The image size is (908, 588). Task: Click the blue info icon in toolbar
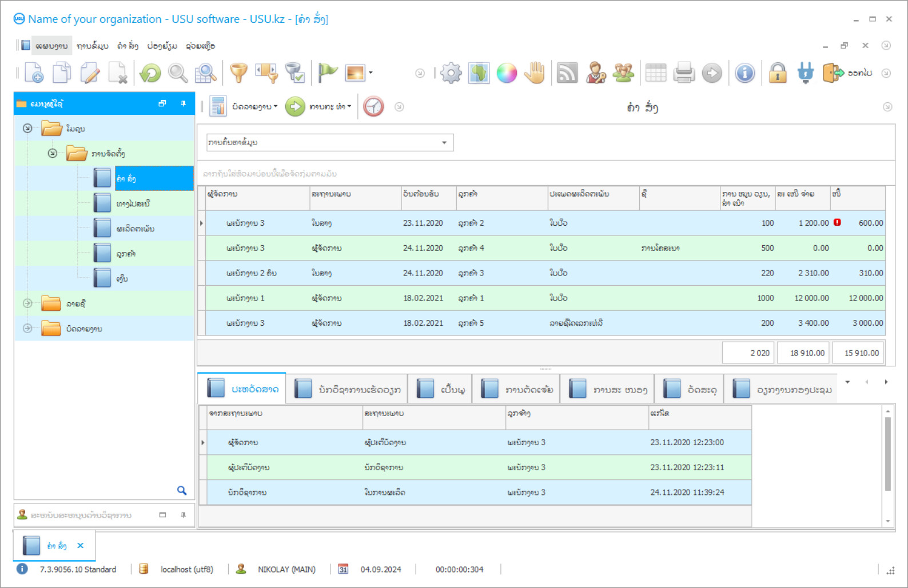[744, 73]
